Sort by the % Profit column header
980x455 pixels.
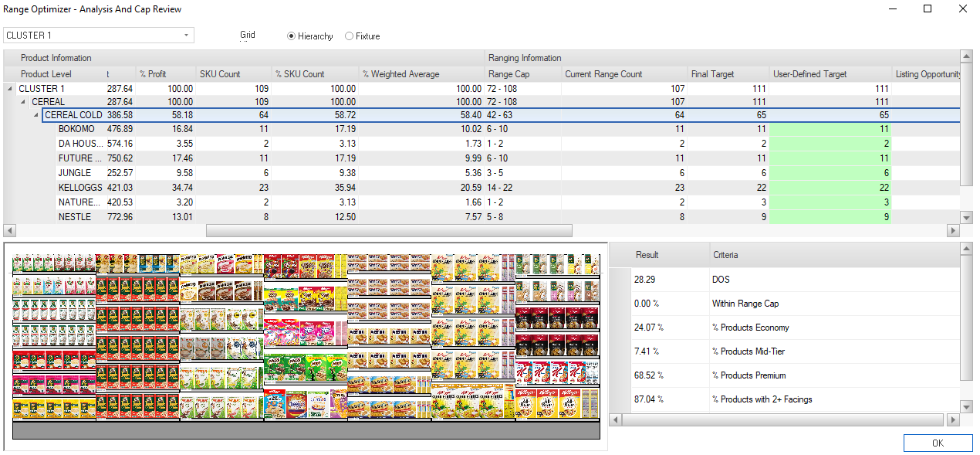click(154, 73)
